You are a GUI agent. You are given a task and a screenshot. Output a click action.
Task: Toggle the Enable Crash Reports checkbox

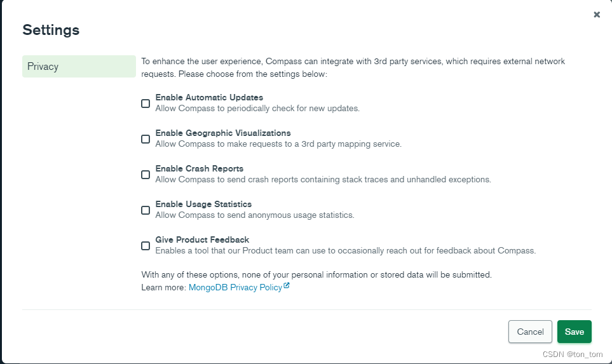tap(146, 174)
